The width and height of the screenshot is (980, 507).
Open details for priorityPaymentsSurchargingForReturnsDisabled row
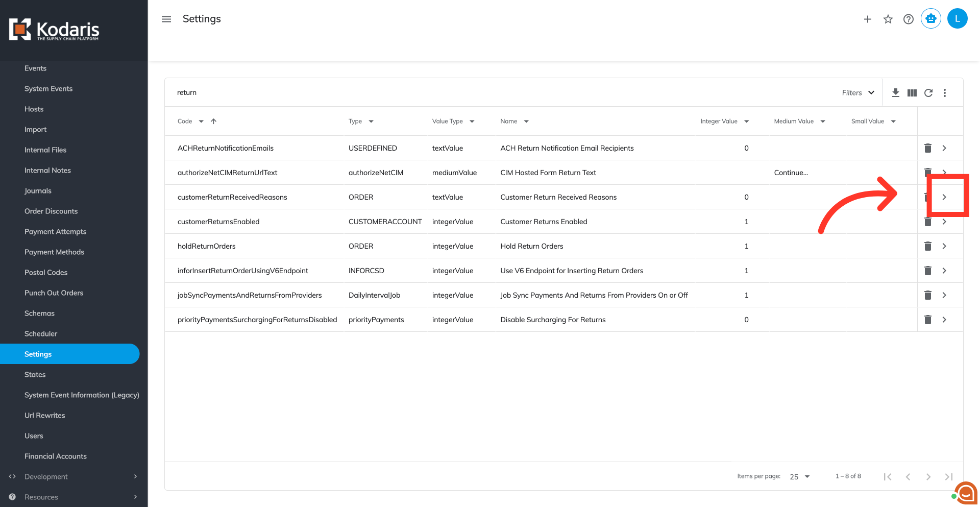coord(944,320)
